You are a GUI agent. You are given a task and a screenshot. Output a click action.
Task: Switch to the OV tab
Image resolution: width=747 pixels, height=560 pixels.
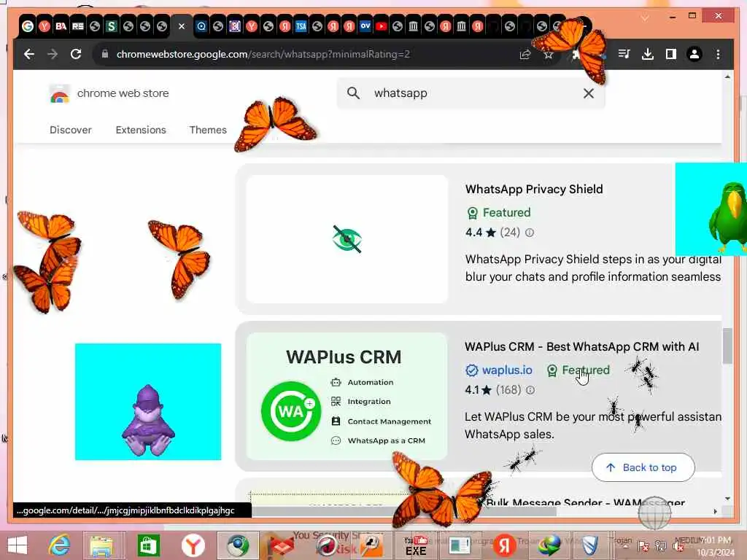(365, 26)
